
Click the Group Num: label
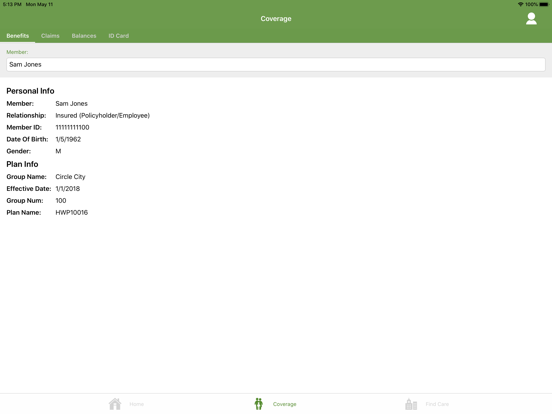25,201
